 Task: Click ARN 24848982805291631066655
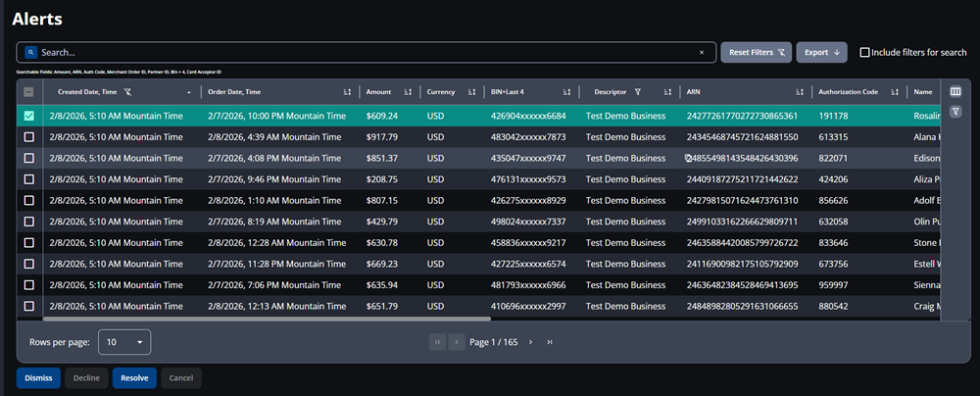742,307
